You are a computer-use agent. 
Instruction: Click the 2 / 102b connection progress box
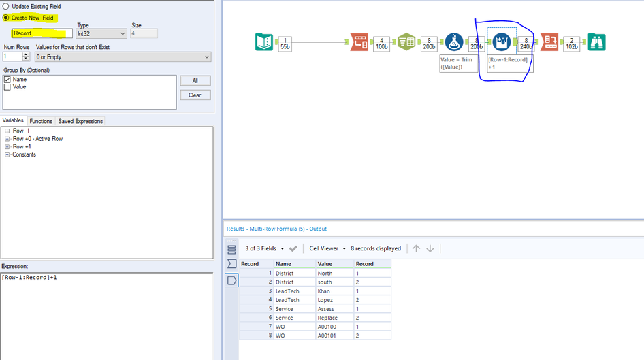click(572, 44)
